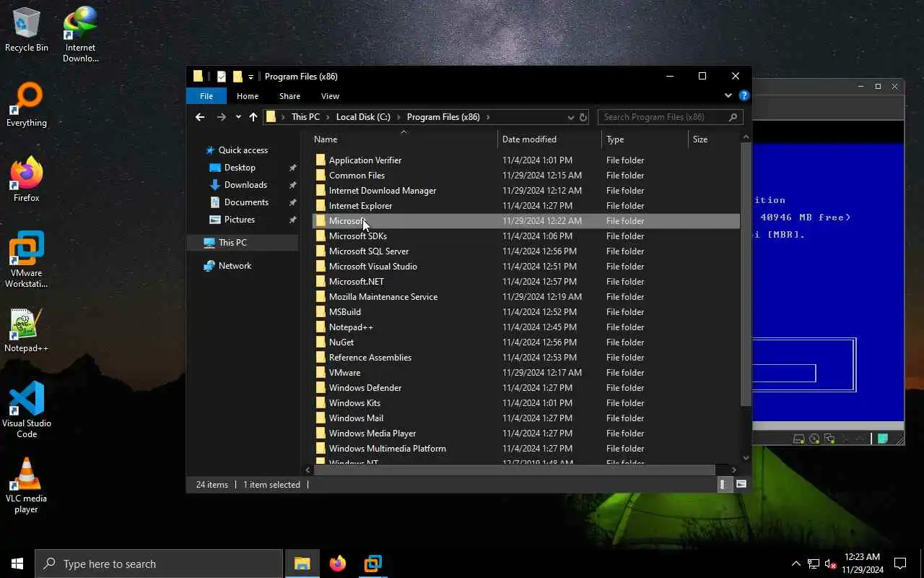The width and height of the screenshot is (924, 578).
Task: Select the Mozilla Maintenance Service folder
Action: tap(526, 297)
